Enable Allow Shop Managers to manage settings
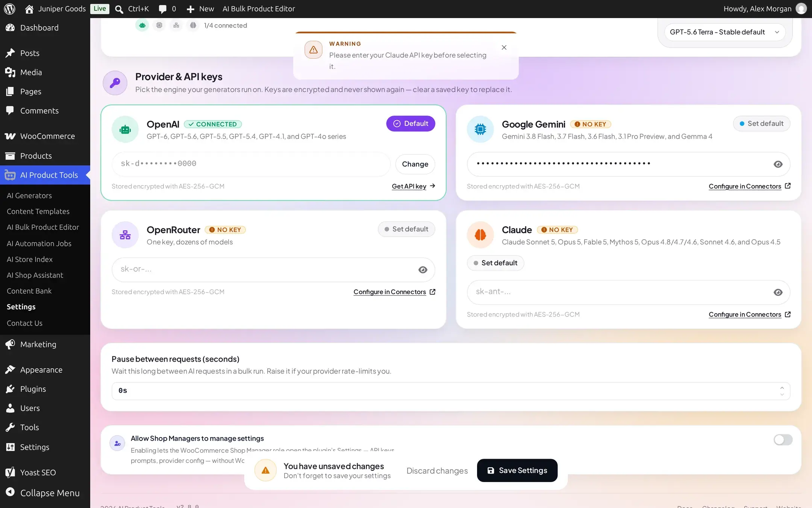 point(783,440)
